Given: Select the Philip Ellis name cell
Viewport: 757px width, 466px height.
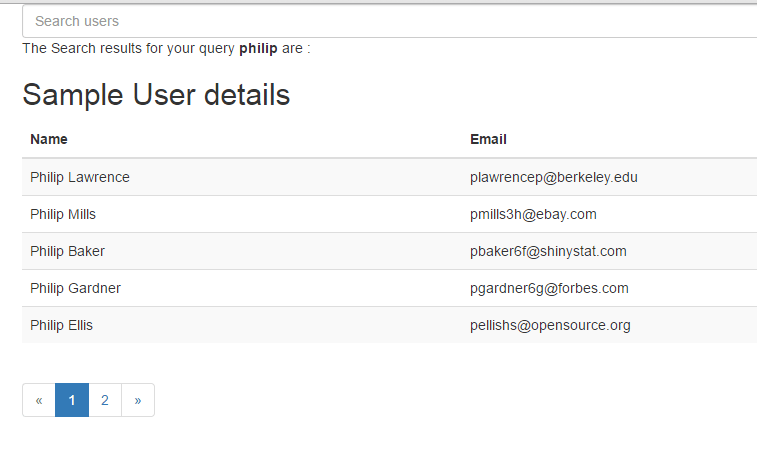Looking at the screenshot, I should 62,325.
